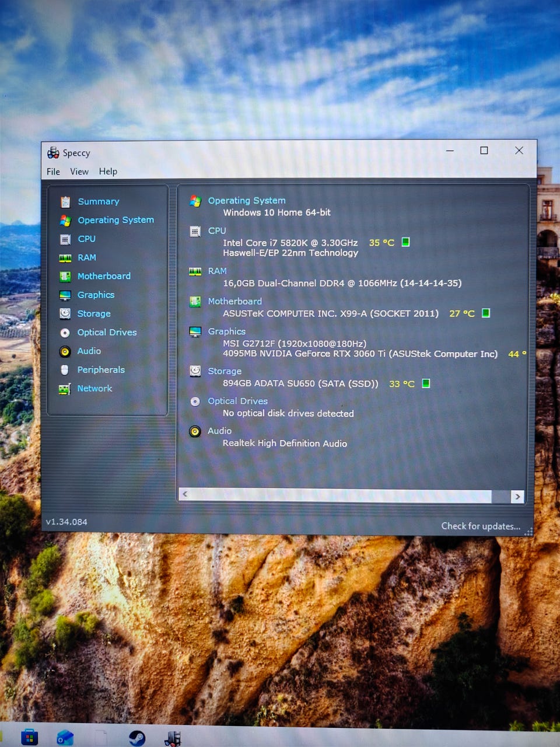Click the green motherboard temperature indicator square

coord(486,313)
